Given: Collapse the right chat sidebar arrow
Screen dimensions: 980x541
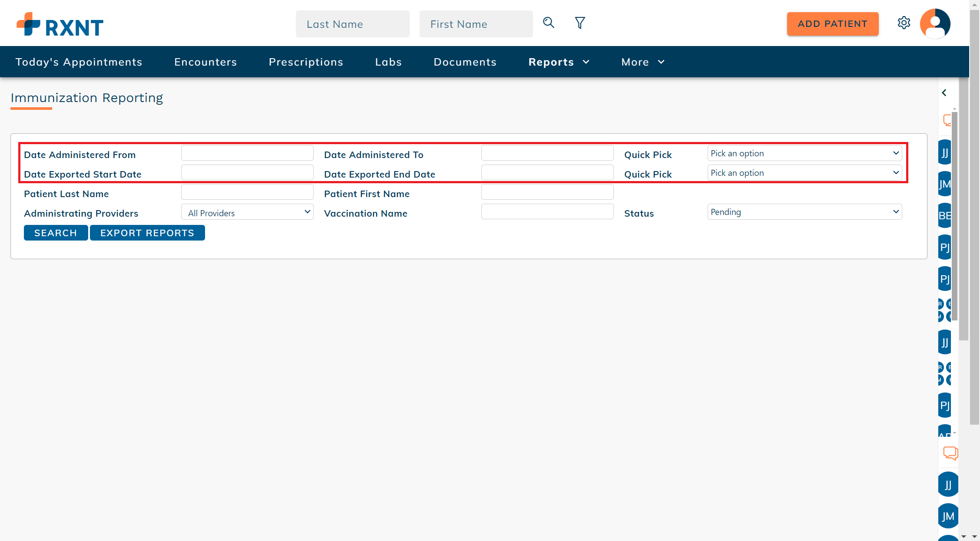Looking at the screenshot, I should coord(945,92).
